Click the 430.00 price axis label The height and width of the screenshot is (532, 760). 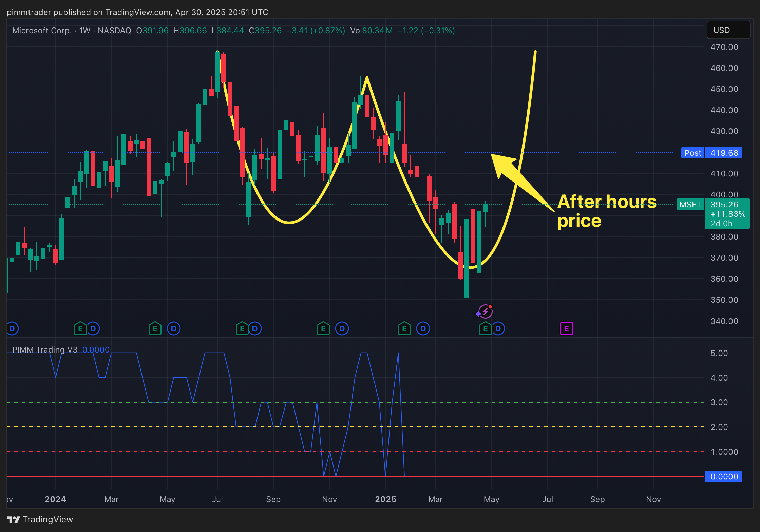point(724,131)
